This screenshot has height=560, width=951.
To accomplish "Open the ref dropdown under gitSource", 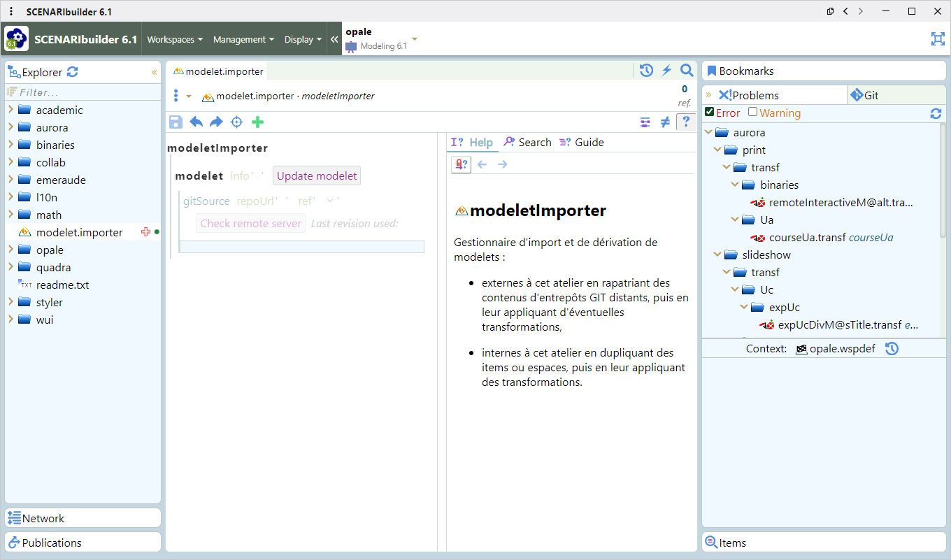I will click(329, 200).
